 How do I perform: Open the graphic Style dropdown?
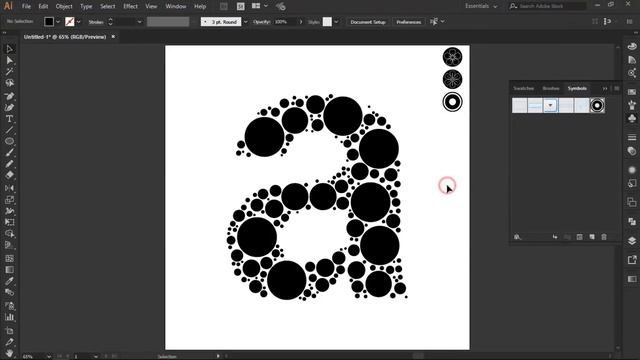coord(336,22)
